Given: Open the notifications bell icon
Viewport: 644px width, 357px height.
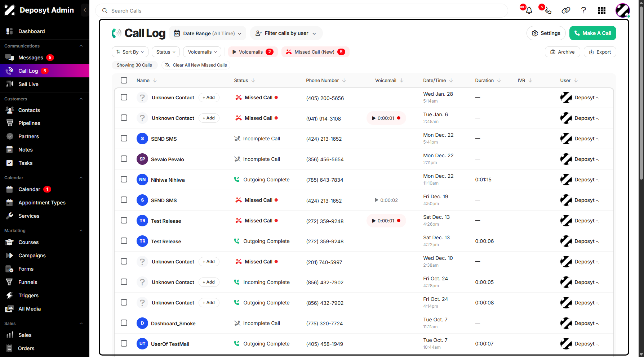Looking at the screenshot, I should (x=529, y=10).
